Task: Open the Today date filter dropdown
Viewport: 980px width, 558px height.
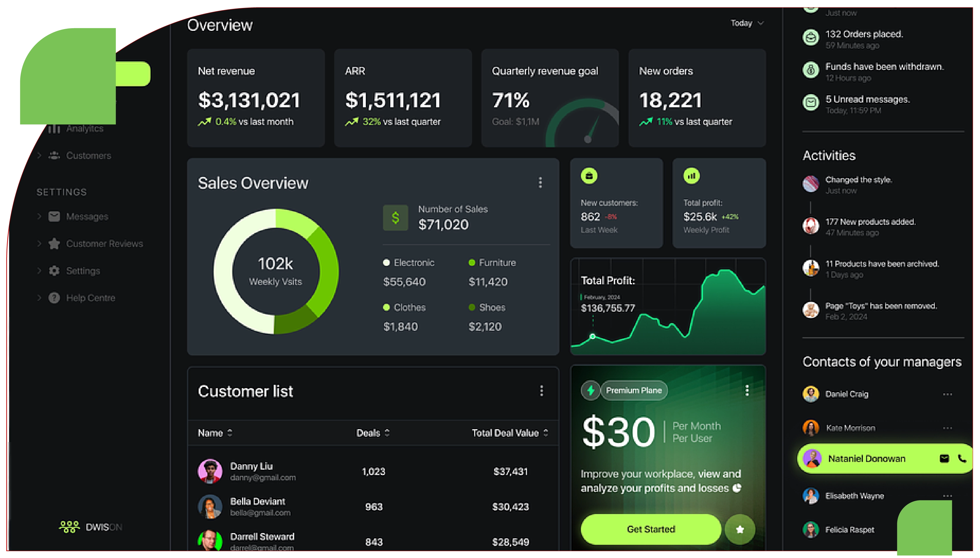Action: (x=746, y=23)
